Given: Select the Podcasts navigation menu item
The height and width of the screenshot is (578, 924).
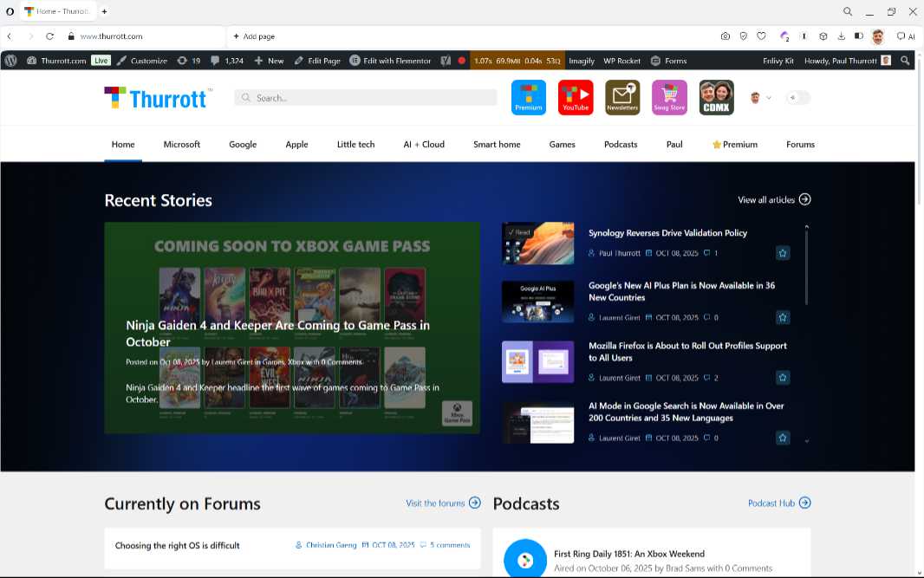Looking at the screenshot, I should pyautogui.click(x=621, y=145).
